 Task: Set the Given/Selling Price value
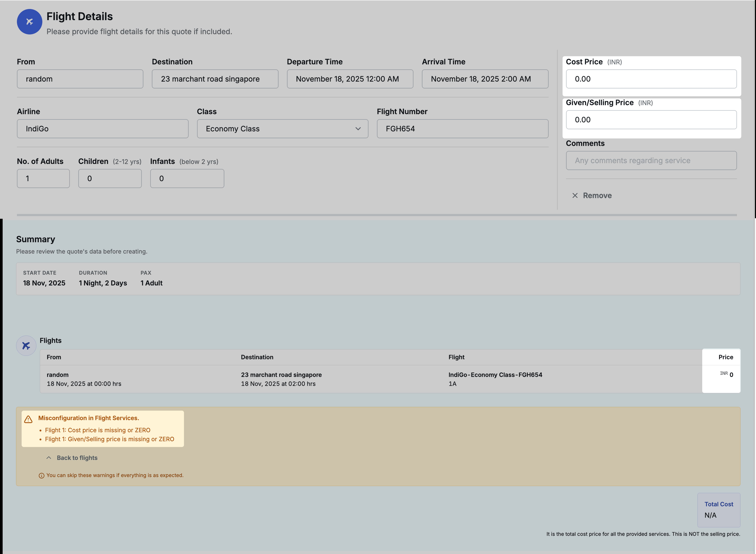[651, 120]
